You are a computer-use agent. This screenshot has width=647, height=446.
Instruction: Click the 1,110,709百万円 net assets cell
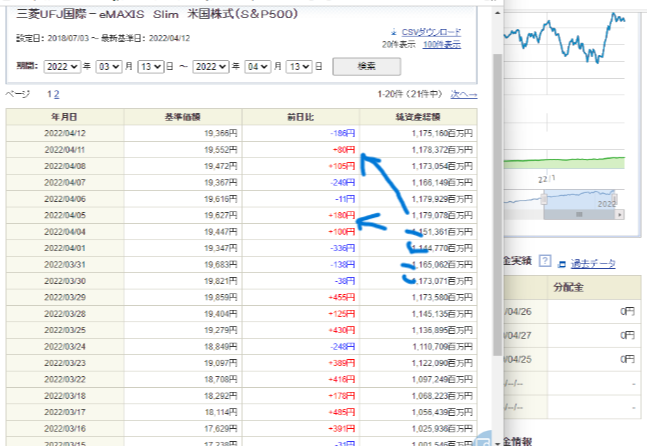tap(418, 347)
